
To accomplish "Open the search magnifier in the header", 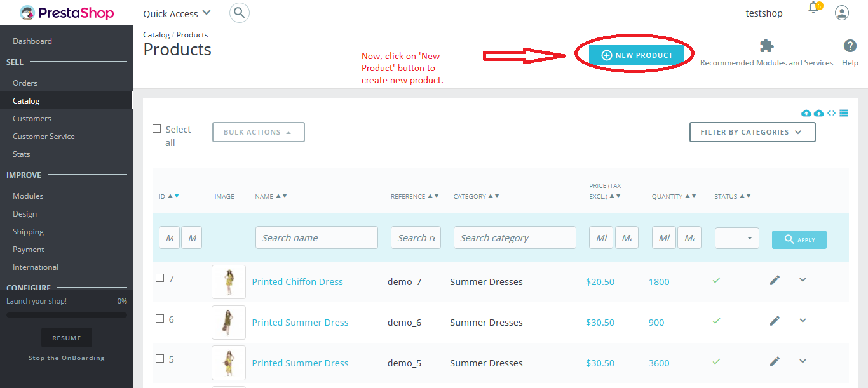I will (x=240, y=13).
